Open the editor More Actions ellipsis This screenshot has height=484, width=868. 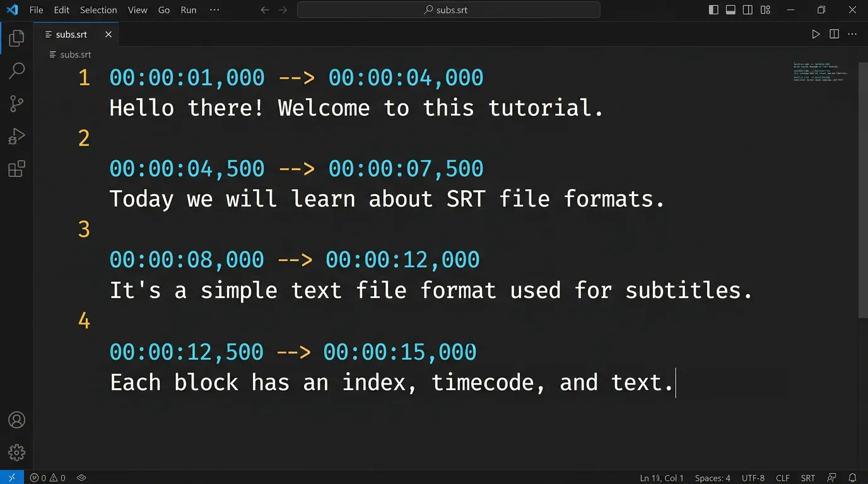[x=852, y=34]
